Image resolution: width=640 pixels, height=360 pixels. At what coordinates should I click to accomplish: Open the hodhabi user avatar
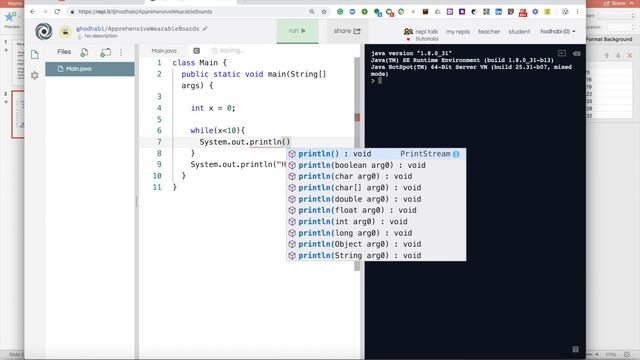click(x=65, y=31)
